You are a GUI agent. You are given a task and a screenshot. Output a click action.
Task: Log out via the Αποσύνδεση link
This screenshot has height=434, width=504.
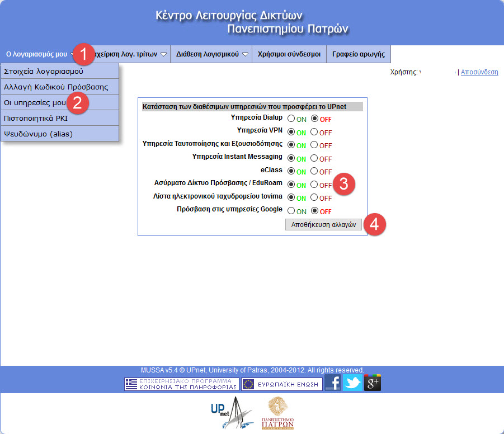479,72
